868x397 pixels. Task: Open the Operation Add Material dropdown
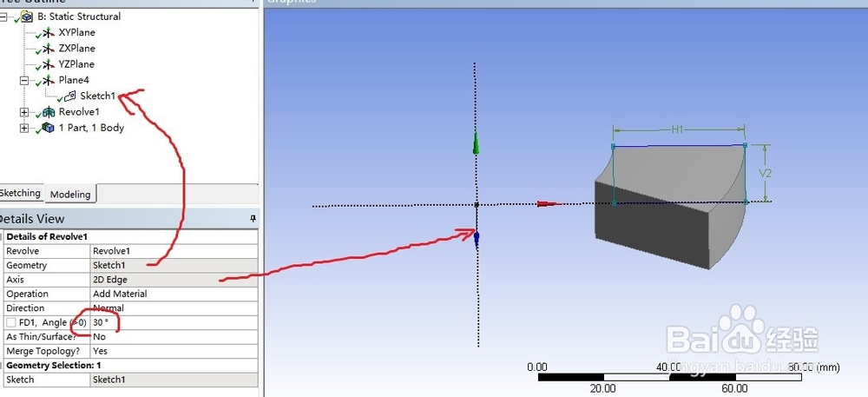coord(174,294)
